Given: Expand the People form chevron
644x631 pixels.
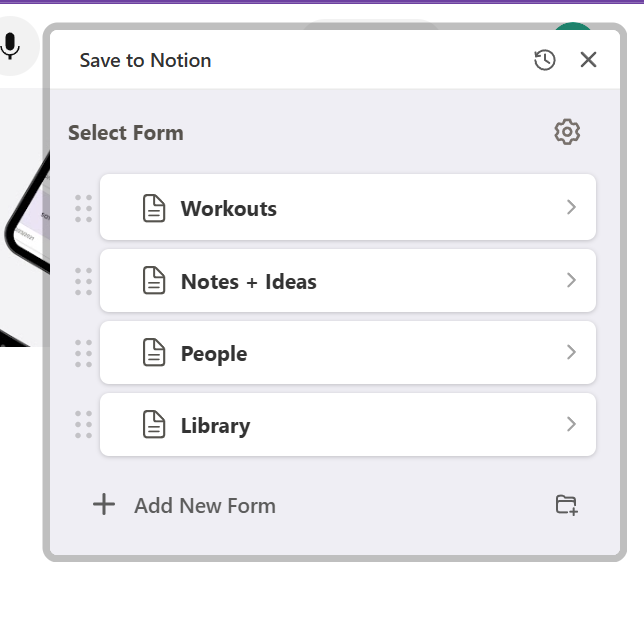Looking at the screenshot, I should point(571,352).
